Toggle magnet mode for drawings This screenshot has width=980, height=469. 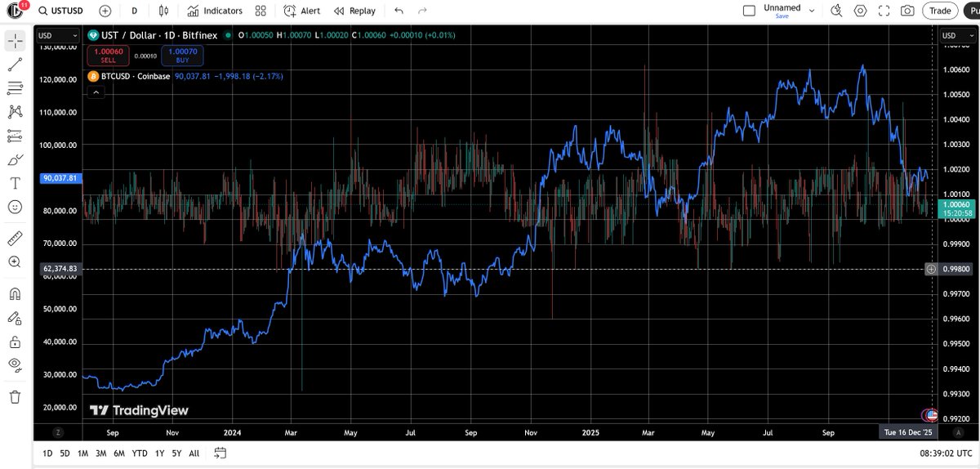[15, 293]
